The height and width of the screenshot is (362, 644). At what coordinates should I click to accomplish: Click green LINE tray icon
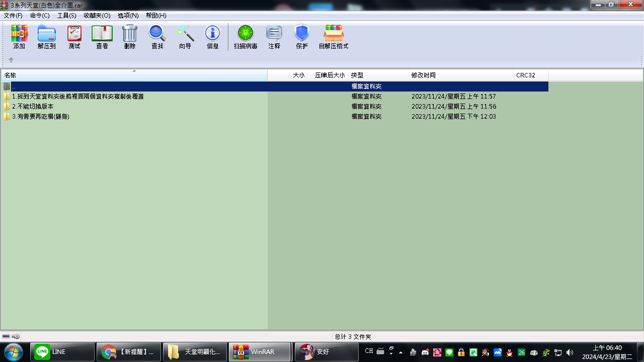tap(449, 352)
